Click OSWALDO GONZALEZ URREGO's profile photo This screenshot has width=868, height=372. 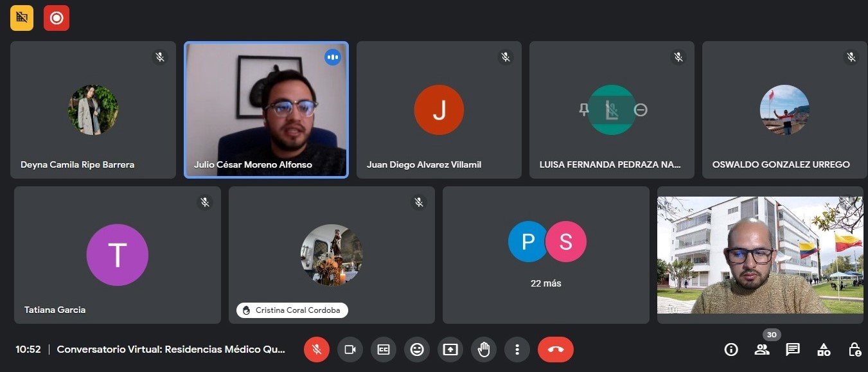[x=784, y=110]
